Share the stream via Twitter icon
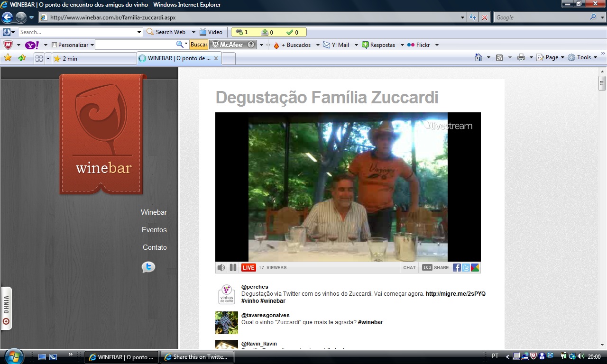 (466, 268)
